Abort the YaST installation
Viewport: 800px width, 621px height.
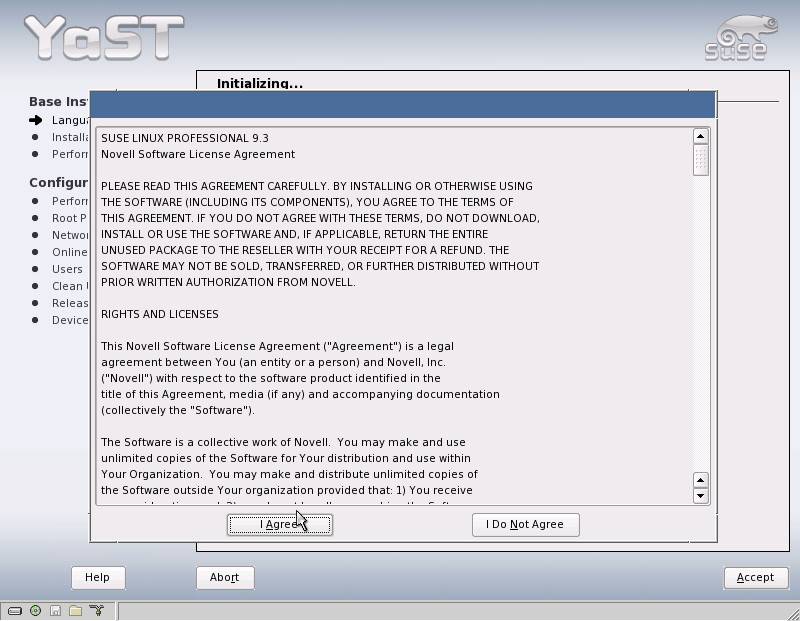click(x=225, y=578)
